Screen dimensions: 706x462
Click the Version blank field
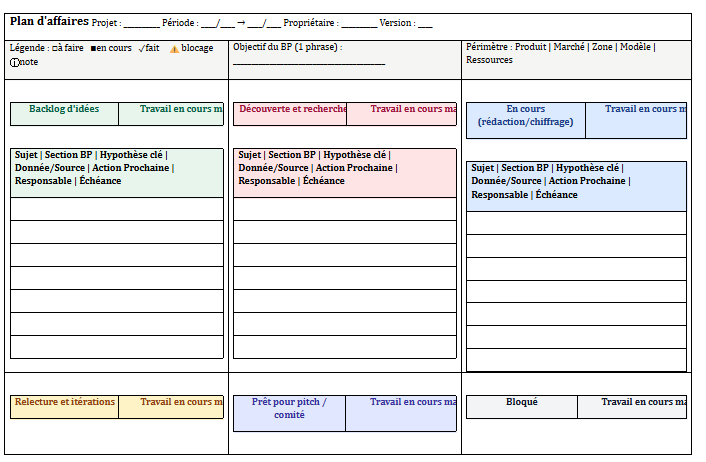[x=425, y=24]
